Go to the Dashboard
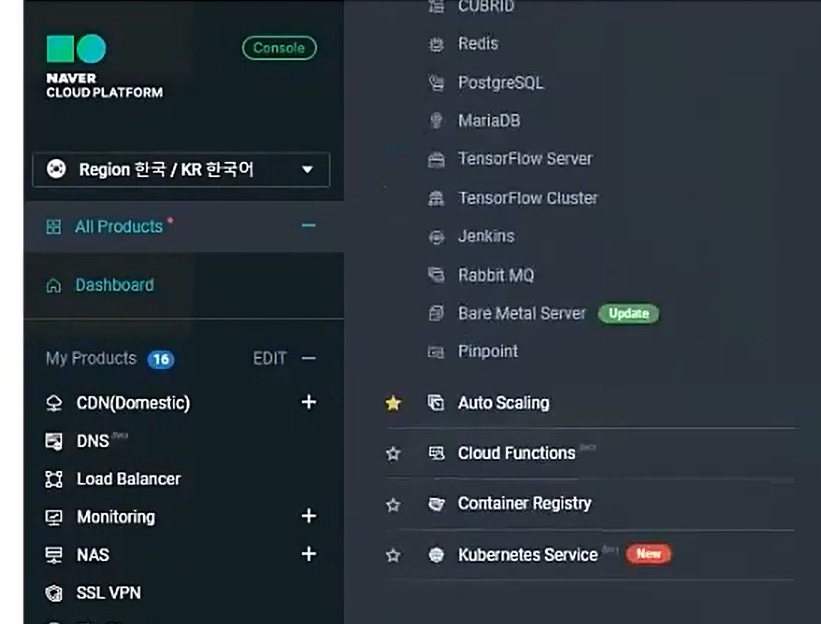 tap(115, 285)
